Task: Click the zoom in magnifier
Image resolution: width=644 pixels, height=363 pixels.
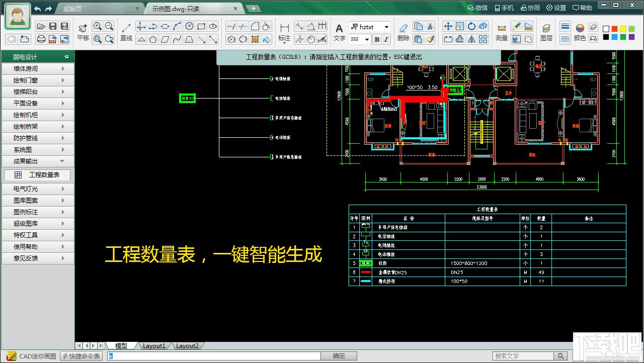Action: 98,26
